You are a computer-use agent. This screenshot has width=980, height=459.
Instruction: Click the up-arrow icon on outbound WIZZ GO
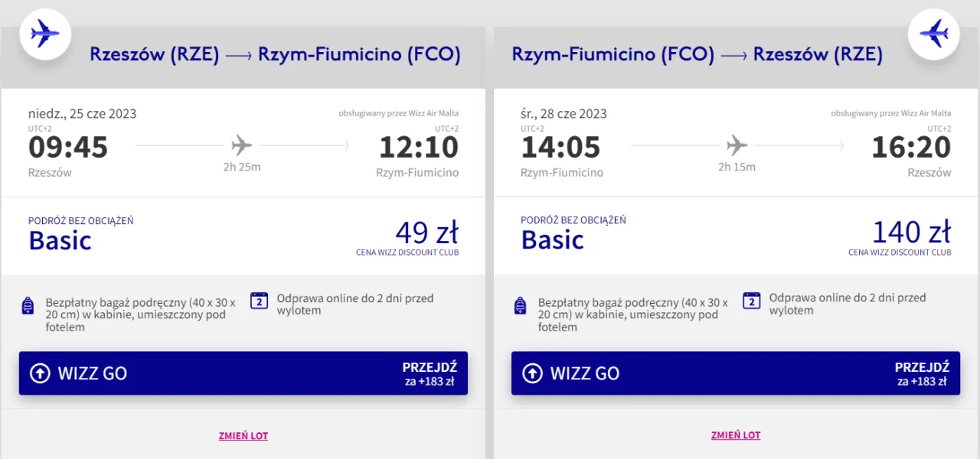[40, 373]
